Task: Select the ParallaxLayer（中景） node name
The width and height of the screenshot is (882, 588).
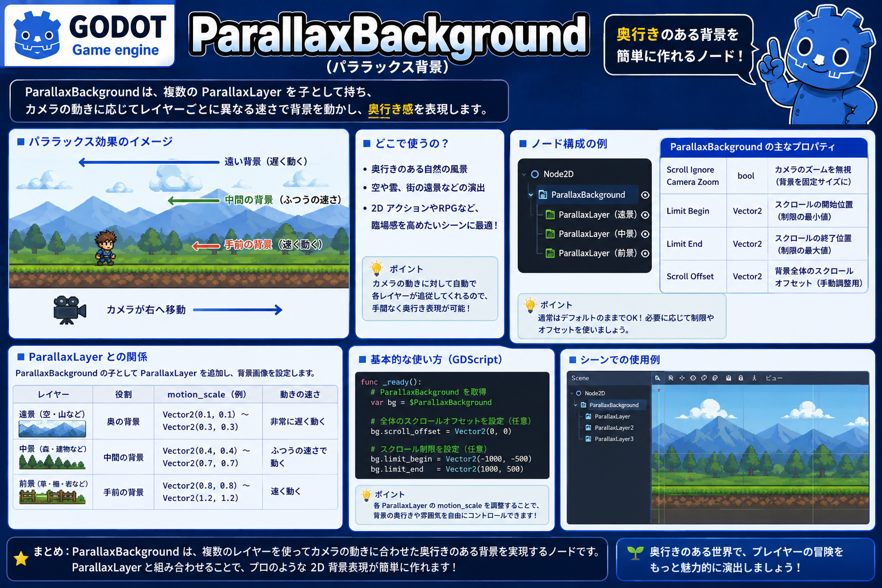Action: tap(597, 234)
